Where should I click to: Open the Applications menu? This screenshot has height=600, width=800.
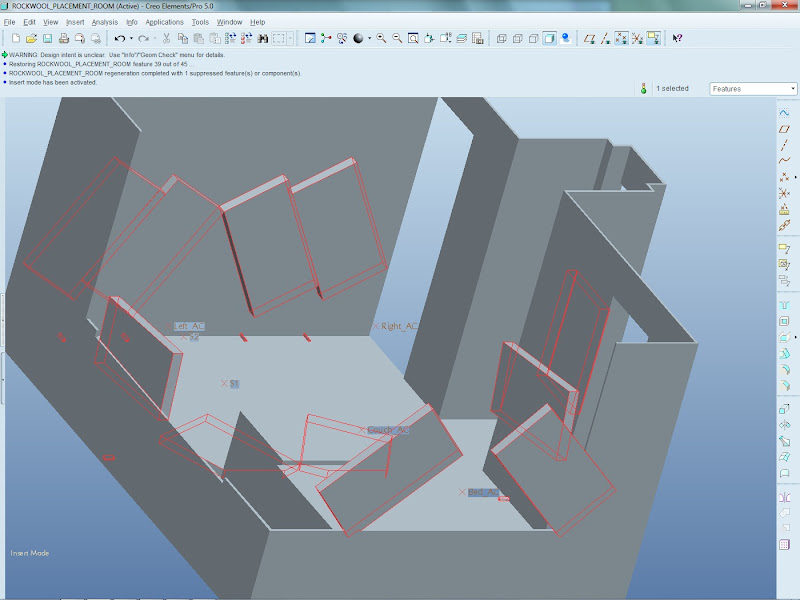pos(164,21)
